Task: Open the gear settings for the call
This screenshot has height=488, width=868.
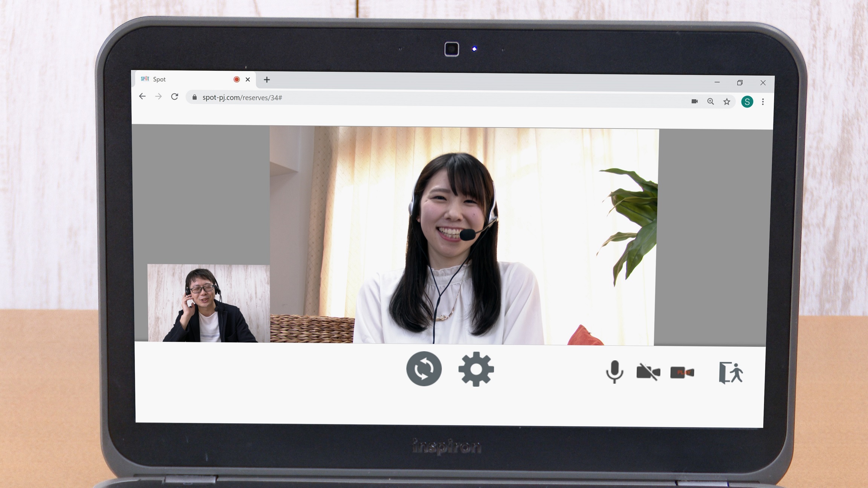Action: click(476, 369)
